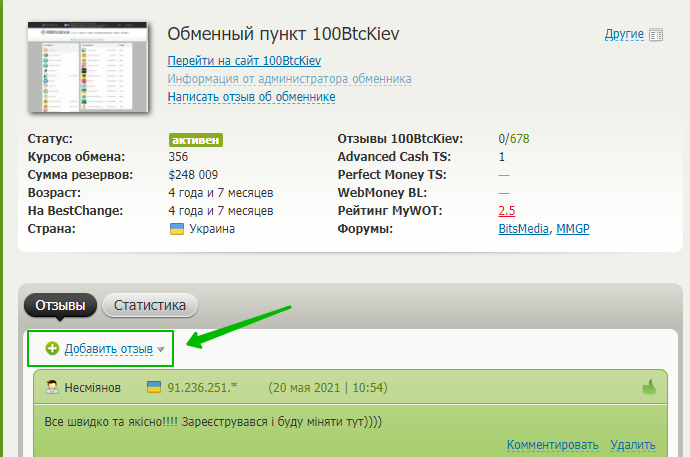Click the Ukraine flag next to Украина
690x457 pixels.
177,229
